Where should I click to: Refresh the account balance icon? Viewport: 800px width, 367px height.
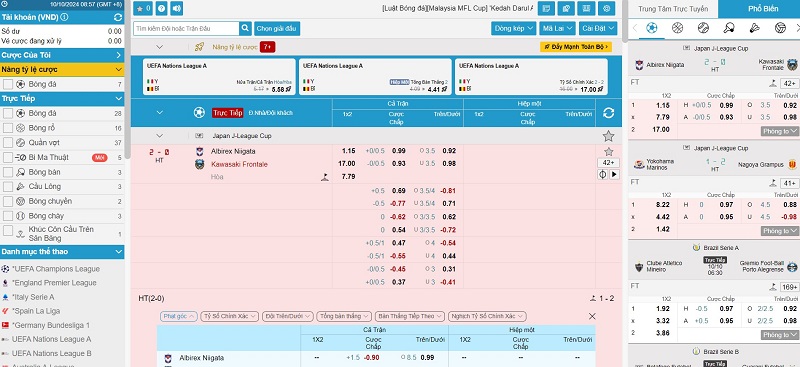pos(118,17)
